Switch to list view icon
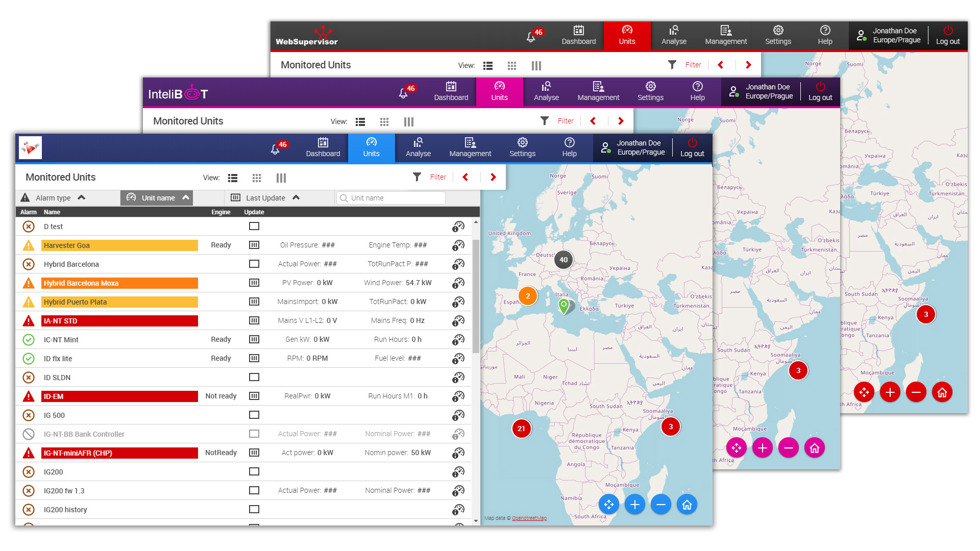Screen dimensions: 980x551 pyautogui.click(x=233, y=178)
